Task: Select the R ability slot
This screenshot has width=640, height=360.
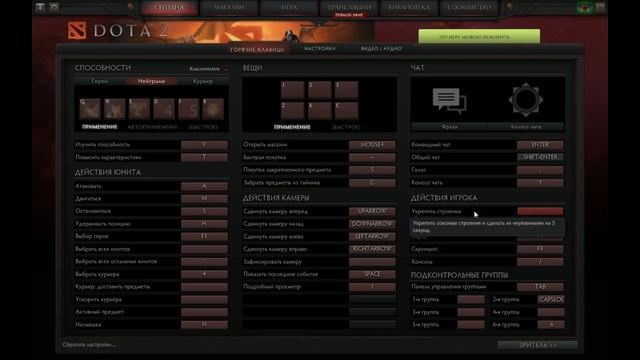Action: coord(213,109)
